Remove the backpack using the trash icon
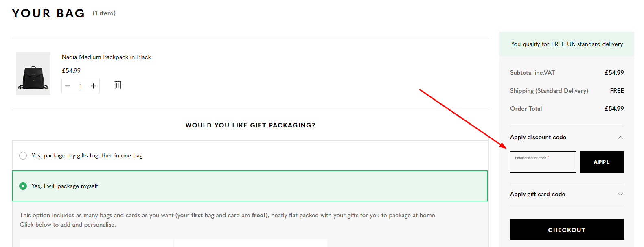Screen dimensions: 644x247 118,85
